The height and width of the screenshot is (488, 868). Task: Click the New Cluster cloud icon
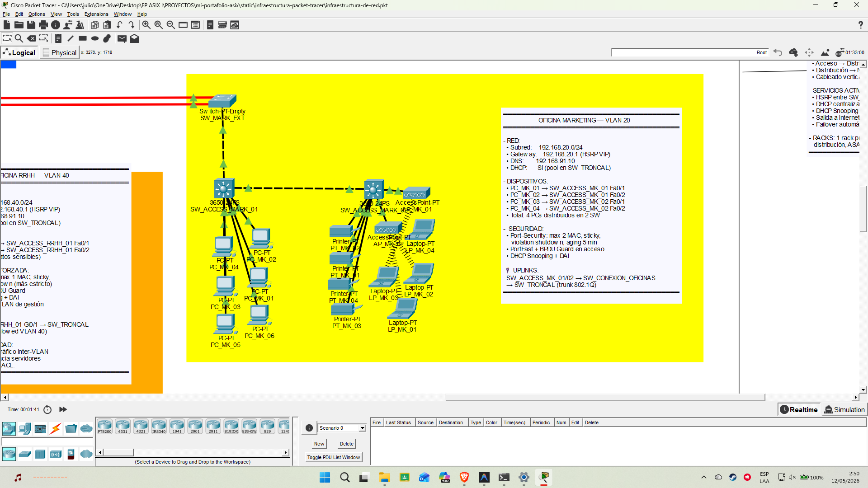(793, 52)
